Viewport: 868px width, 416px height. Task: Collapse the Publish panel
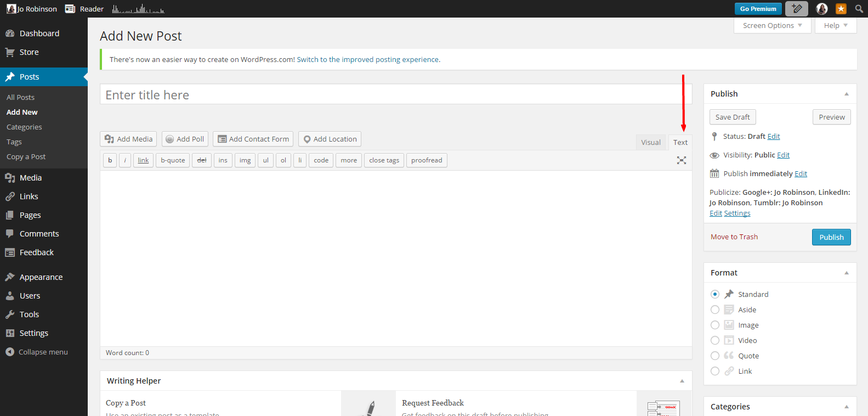(846, 94)
